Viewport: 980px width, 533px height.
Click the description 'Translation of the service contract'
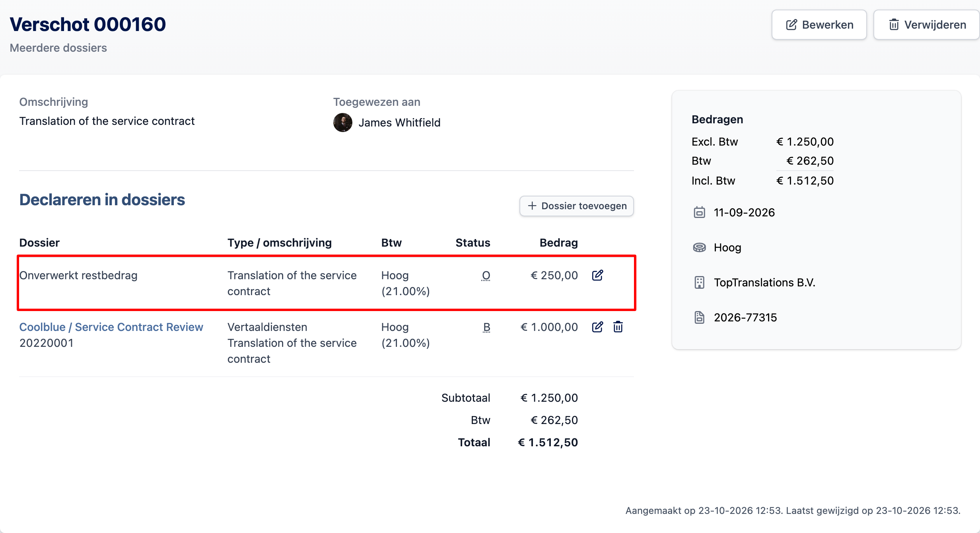click(107, 121)
